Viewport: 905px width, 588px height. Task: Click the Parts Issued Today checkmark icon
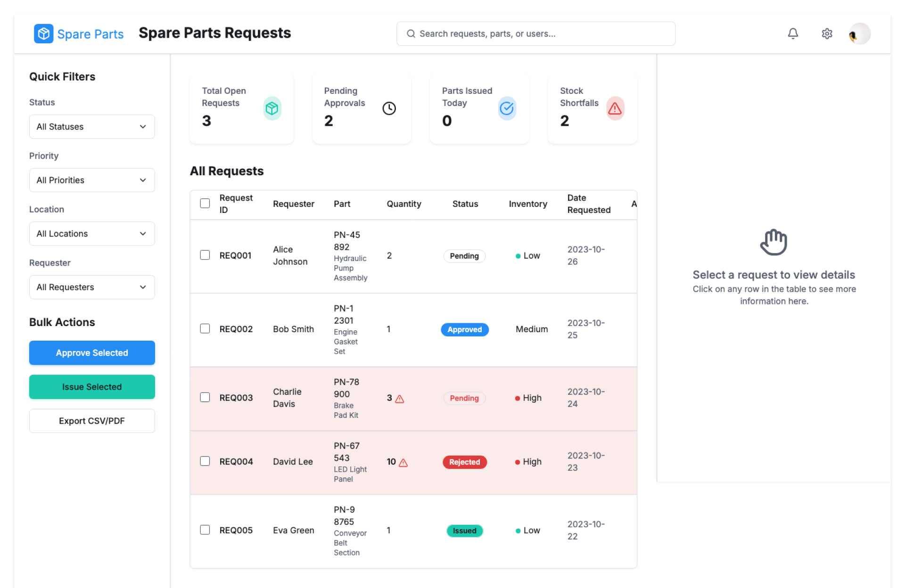tap(507, 108)
